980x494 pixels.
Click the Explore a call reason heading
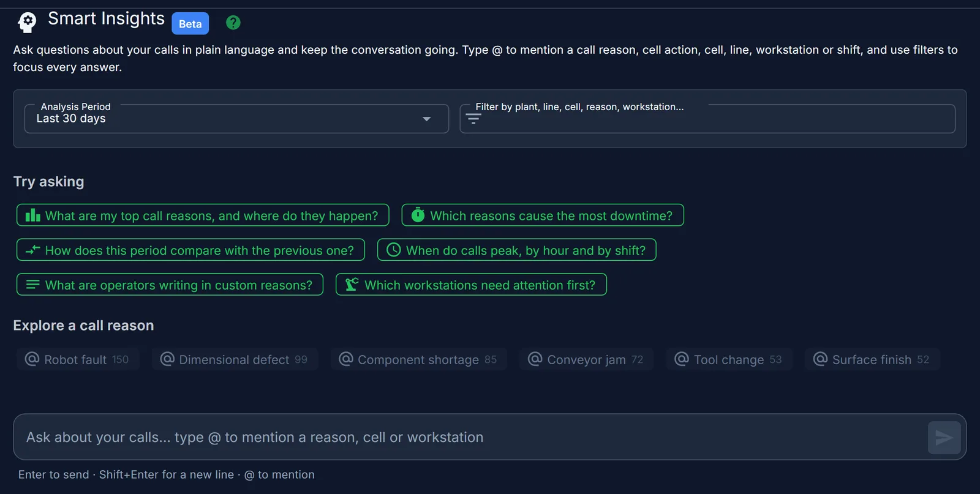[83, 326]
